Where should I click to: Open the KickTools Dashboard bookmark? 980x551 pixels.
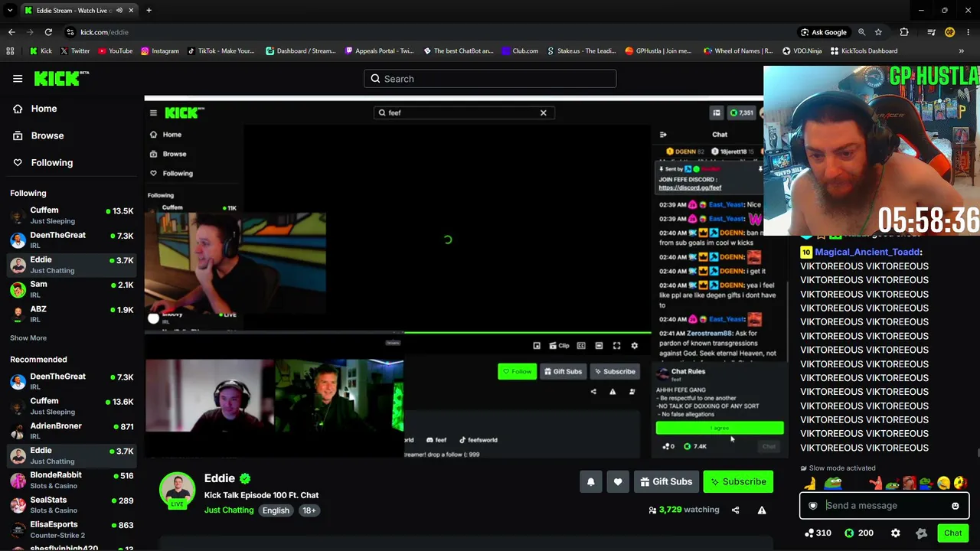pos(863,51)
